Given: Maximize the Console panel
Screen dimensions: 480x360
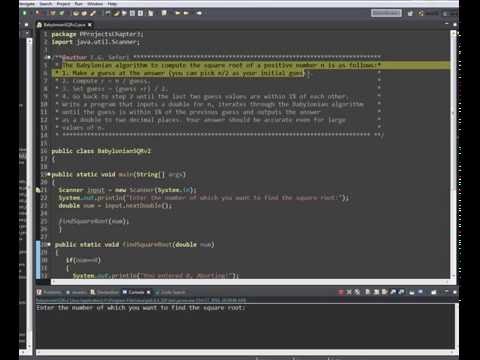Looking at the screenshot, I should point(455,292).
